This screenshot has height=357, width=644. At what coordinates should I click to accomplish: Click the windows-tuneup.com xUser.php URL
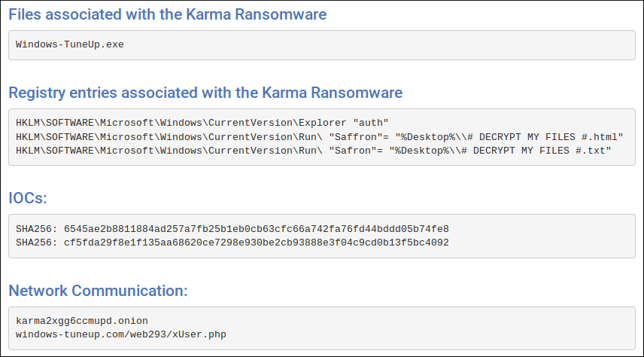(x=121, y=334)
